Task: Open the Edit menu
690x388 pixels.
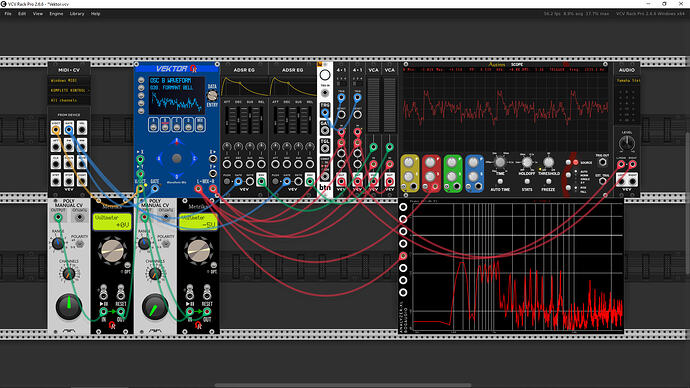Action: point(22,14)
